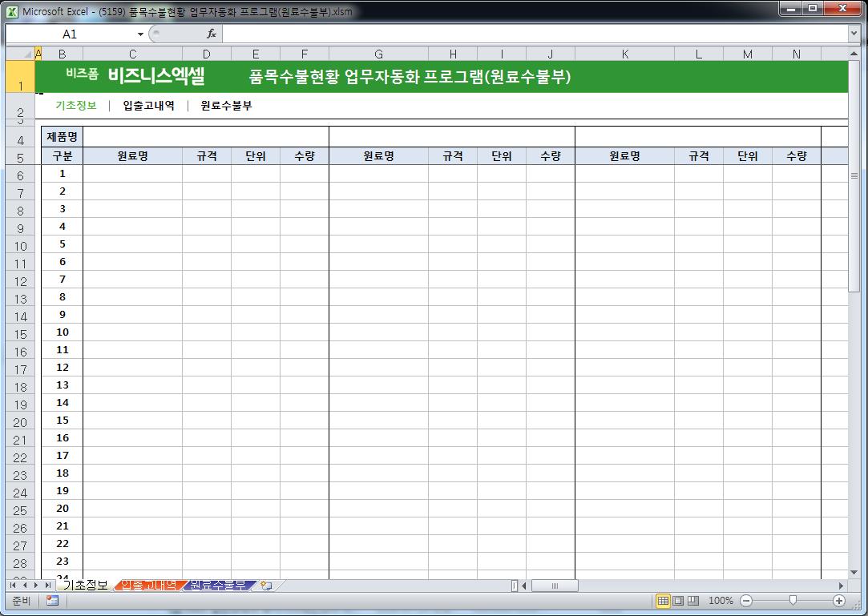Click the Excel application icon in title bar
This screenshot has width=868, height=616.
12,11
